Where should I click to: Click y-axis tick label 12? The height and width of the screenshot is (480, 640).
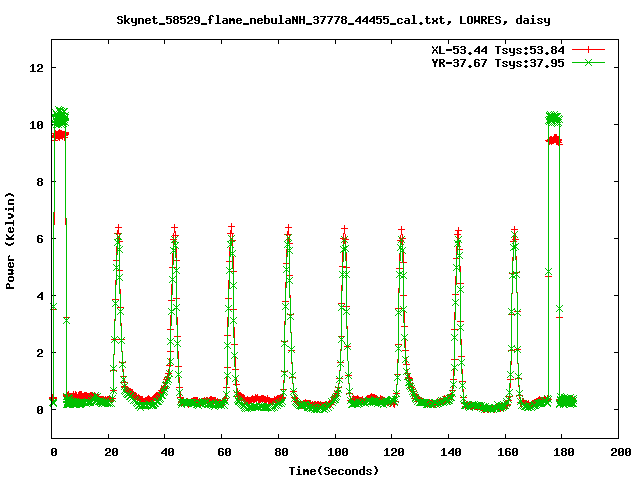(x=36, y=68)
